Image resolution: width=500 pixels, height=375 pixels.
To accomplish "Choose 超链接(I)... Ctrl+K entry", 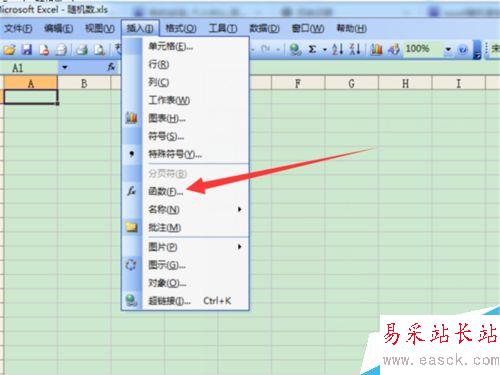I will 196,301.
